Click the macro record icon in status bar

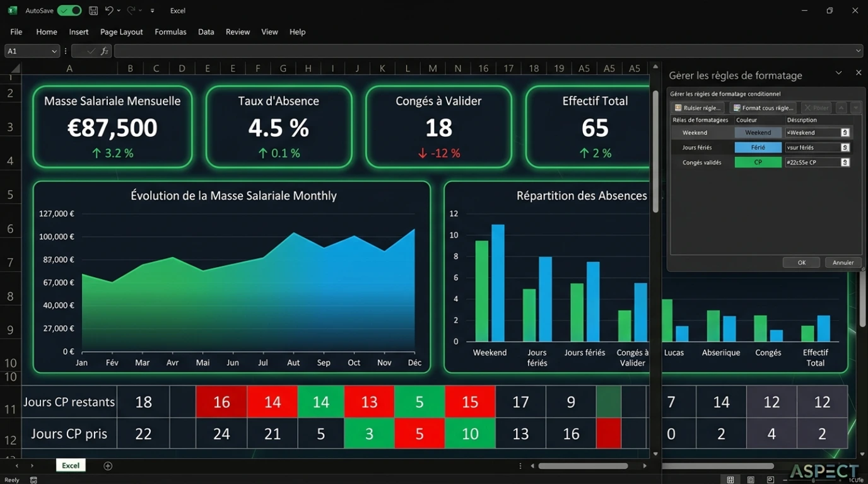(33, 480)
